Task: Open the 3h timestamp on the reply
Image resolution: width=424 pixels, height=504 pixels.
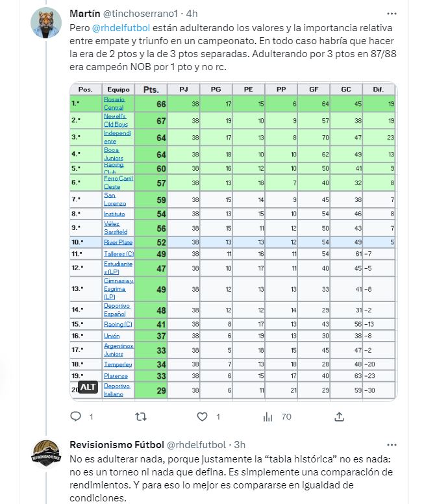Action: click(240, 445)
